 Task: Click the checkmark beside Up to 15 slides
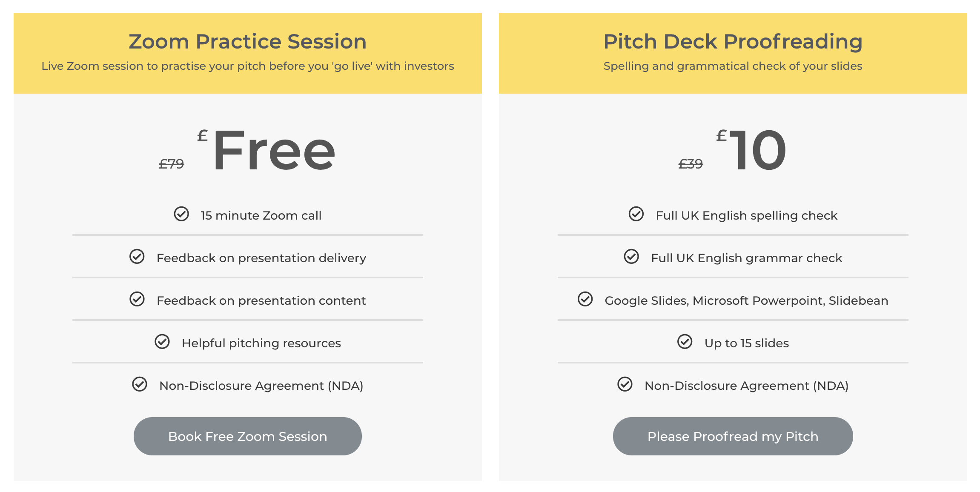(684, 342)
